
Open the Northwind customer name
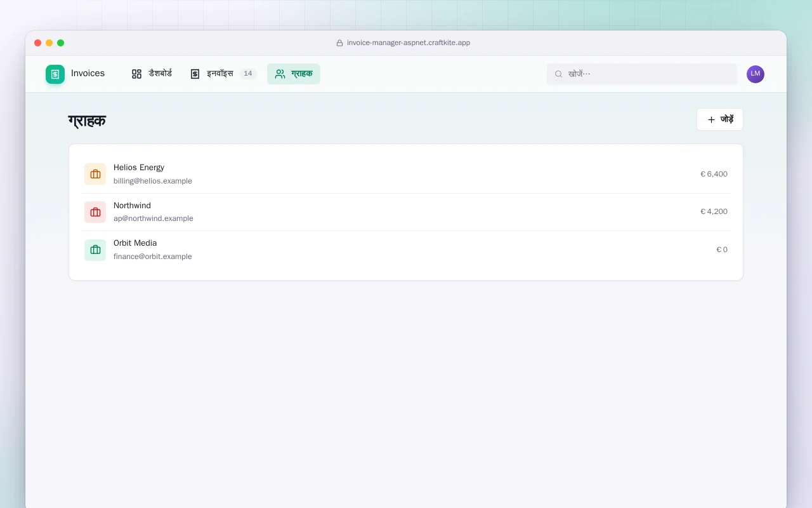(x=132, y=206)
